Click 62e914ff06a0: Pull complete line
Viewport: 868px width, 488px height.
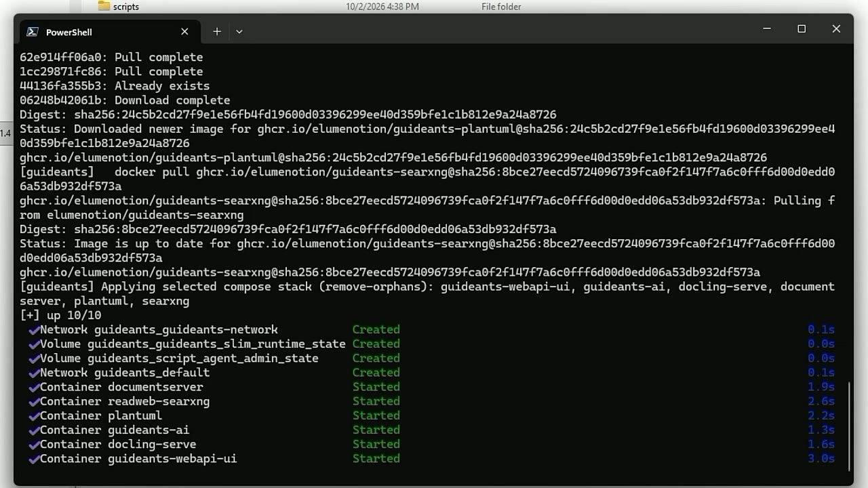click(x=111, y=58)
